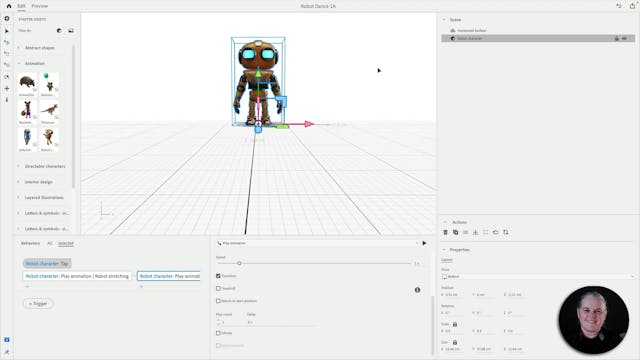Open the Pivot dropdown in Properties
The image size is (640, 360).
[538, 277]
